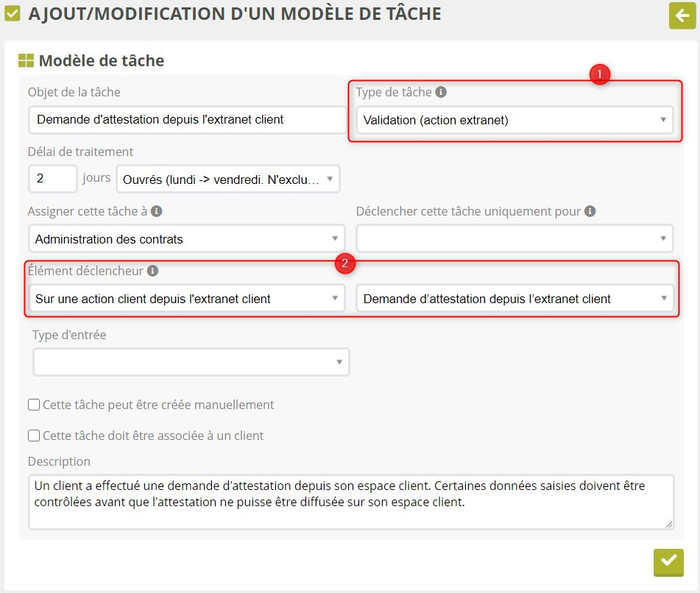Open the Type de tâche dropdown
Viewport: 700px width, 593px height.
514,120
